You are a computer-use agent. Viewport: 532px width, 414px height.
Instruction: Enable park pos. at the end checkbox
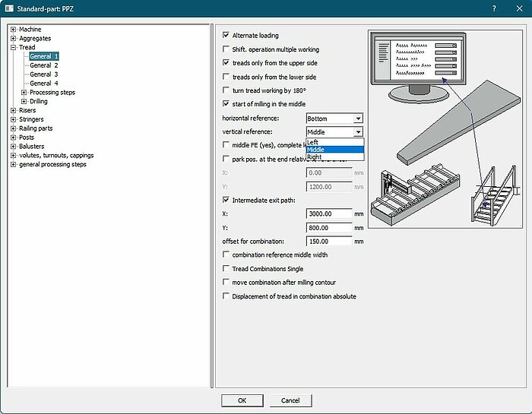(226, 159)
